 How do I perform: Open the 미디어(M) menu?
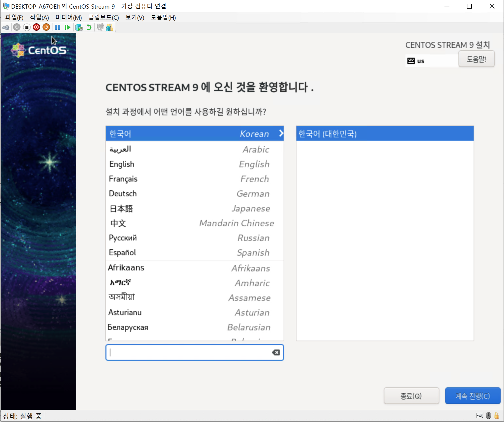[x=68, y=17]
